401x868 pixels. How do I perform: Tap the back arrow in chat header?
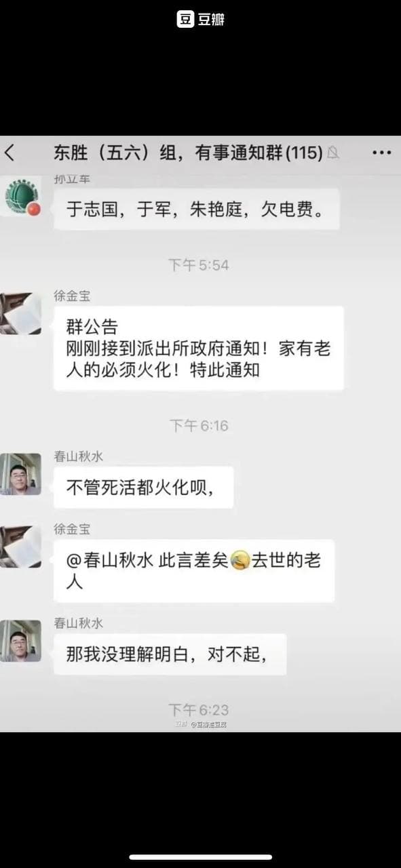point(9,153)
